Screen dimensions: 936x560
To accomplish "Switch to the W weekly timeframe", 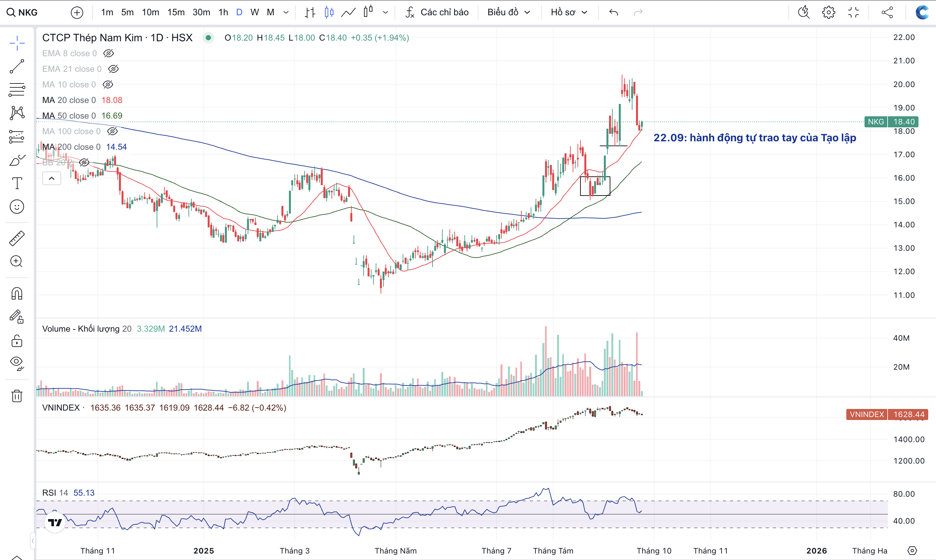I will [x=254, y=12].
